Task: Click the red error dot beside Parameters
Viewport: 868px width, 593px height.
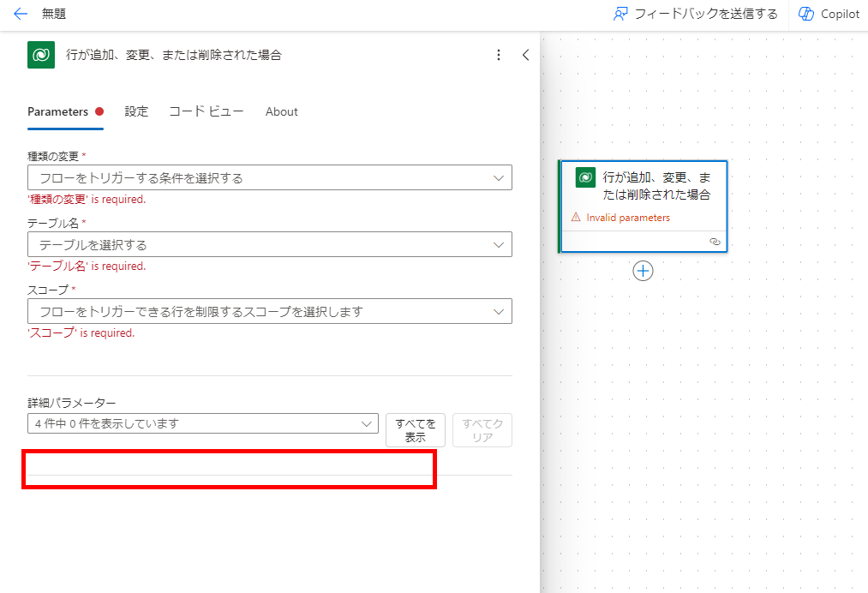Action: pos(99,111)
